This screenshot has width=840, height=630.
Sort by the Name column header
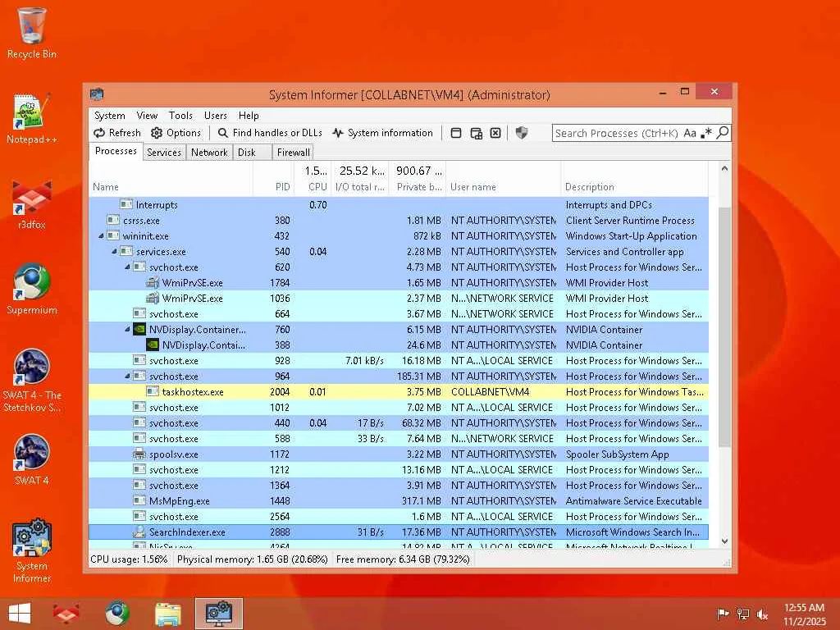[x=171, y=187]
